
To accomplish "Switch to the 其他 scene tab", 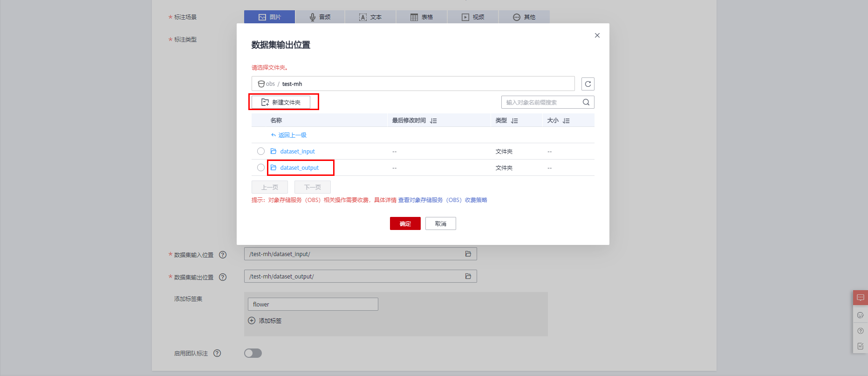I will 524,17.
